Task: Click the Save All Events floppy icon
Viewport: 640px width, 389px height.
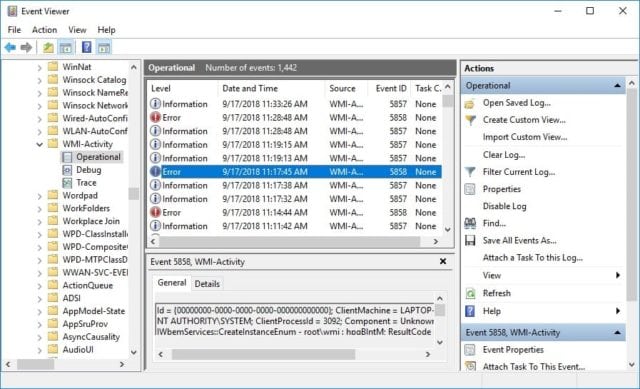Action: click(470, 240)
